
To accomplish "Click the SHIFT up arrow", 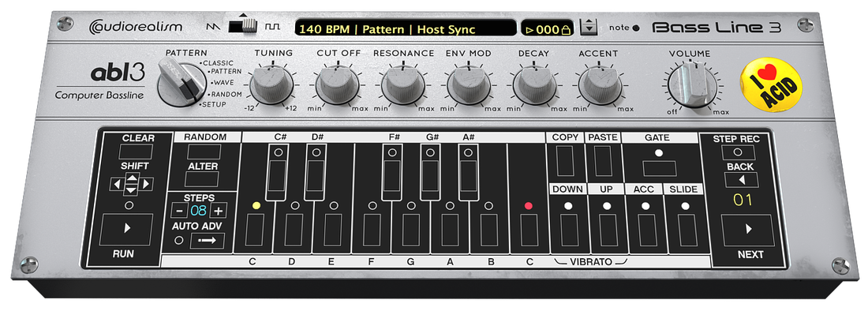I will point(131,178).
